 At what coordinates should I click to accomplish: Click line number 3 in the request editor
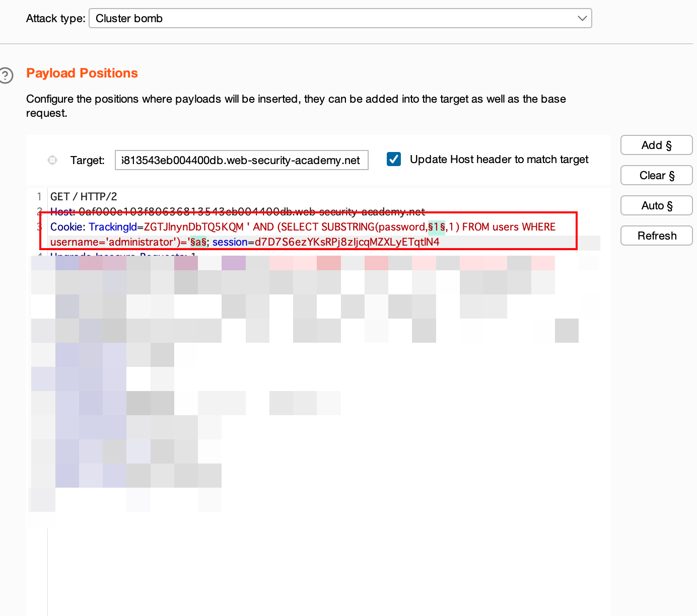(x=39, y=227)
